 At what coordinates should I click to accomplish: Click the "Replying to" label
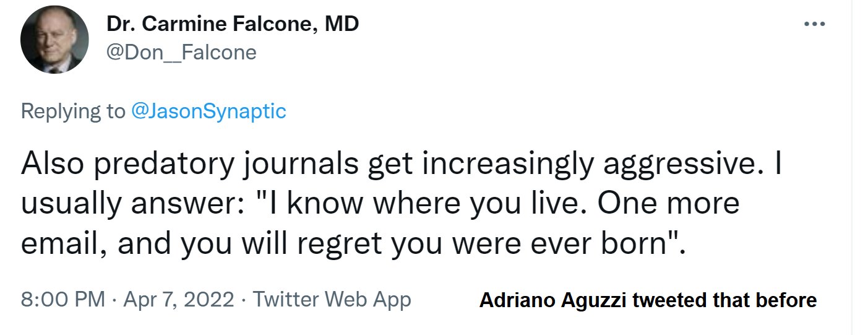coord(72,111)
